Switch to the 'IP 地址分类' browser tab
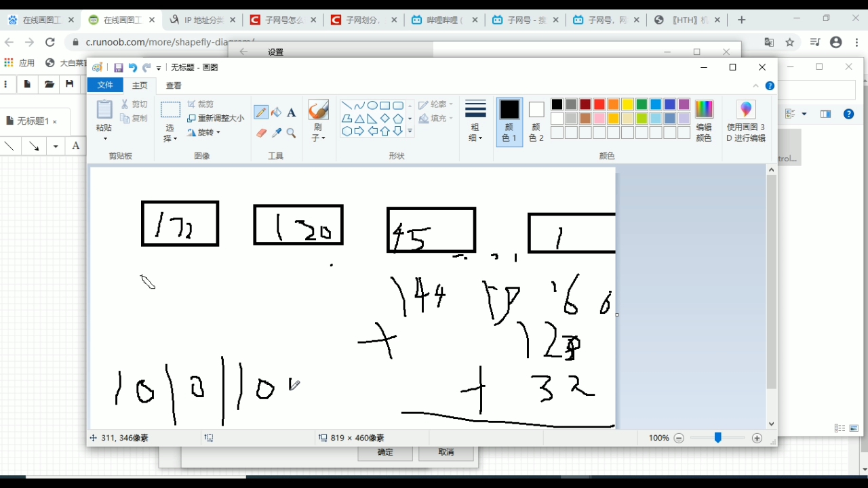This screenshot has width=868, height=488. [203, 20]
